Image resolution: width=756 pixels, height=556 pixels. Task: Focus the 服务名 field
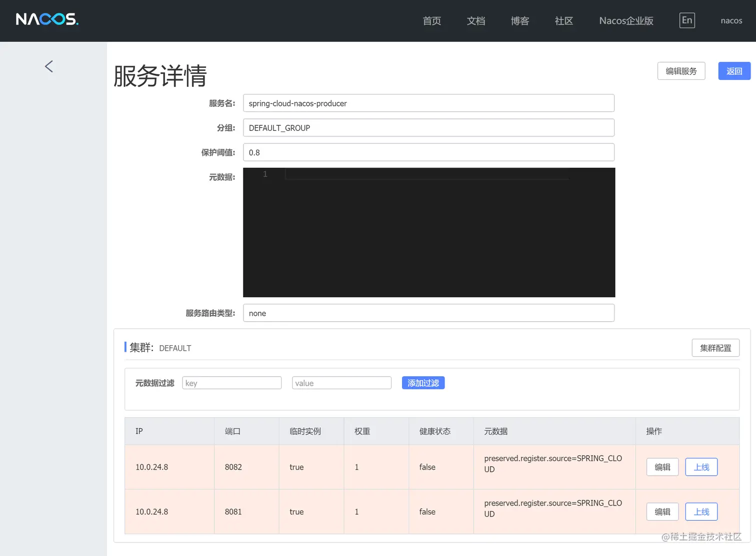pos(428,103)
